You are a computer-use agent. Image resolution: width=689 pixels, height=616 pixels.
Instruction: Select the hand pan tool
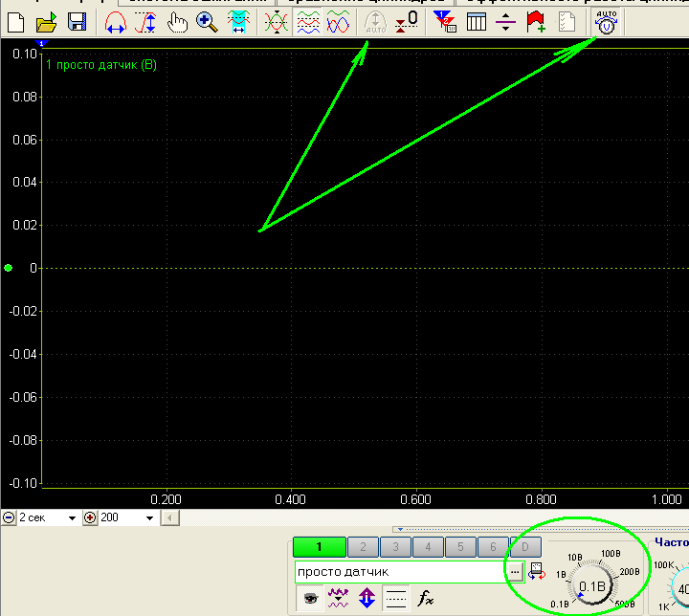coord(177,22)
